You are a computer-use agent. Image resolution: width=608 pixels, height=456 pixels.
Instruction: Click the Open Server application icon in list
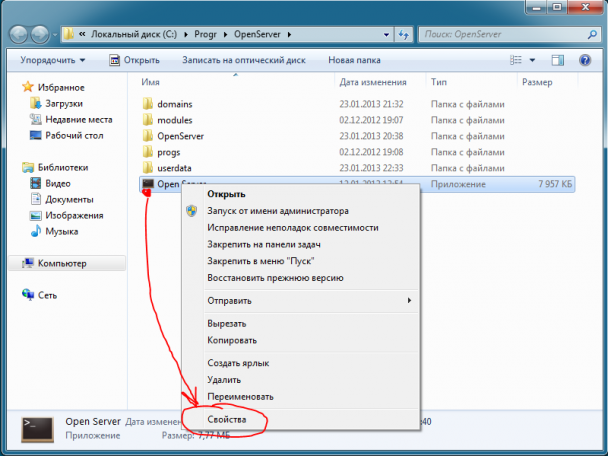point(148,184)
